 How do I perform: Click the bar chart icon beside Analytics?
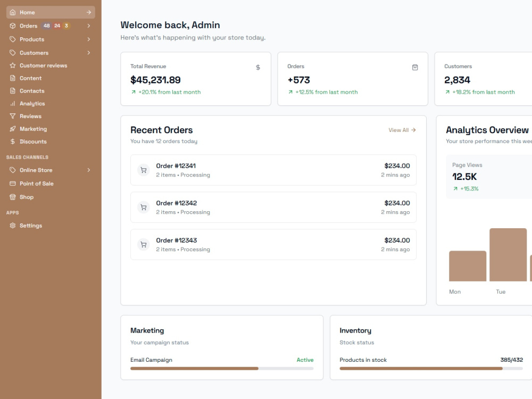[x=13, y=104]
